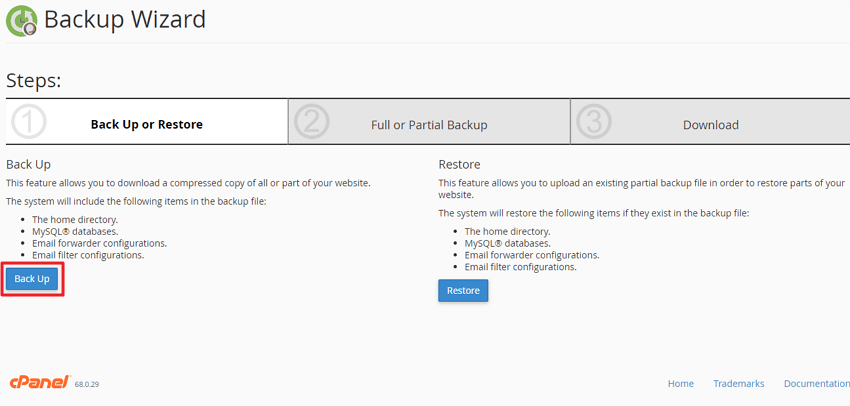Click 'Email forwarder configurations.' under Back Up
850x406 pixels.
click(99, 243)
